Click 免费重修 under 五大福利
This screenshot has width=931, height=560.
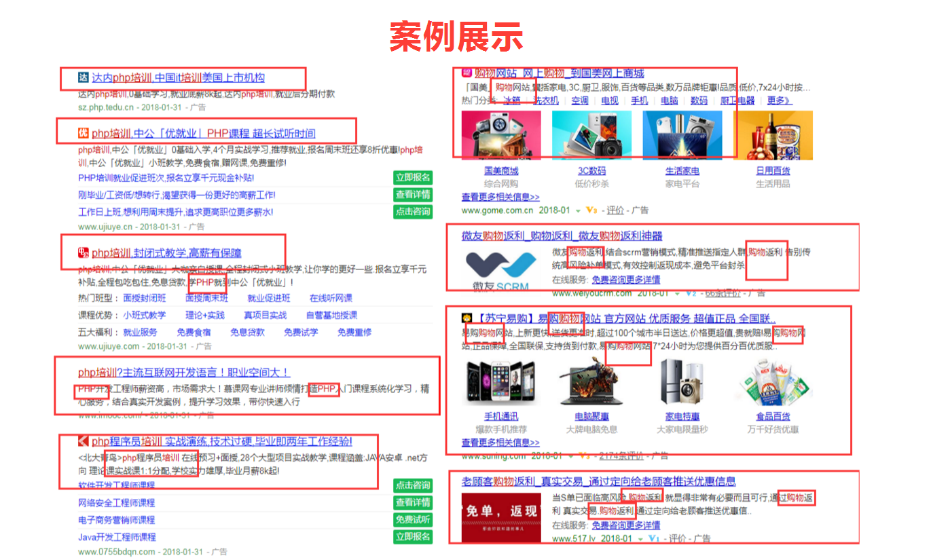354,332
